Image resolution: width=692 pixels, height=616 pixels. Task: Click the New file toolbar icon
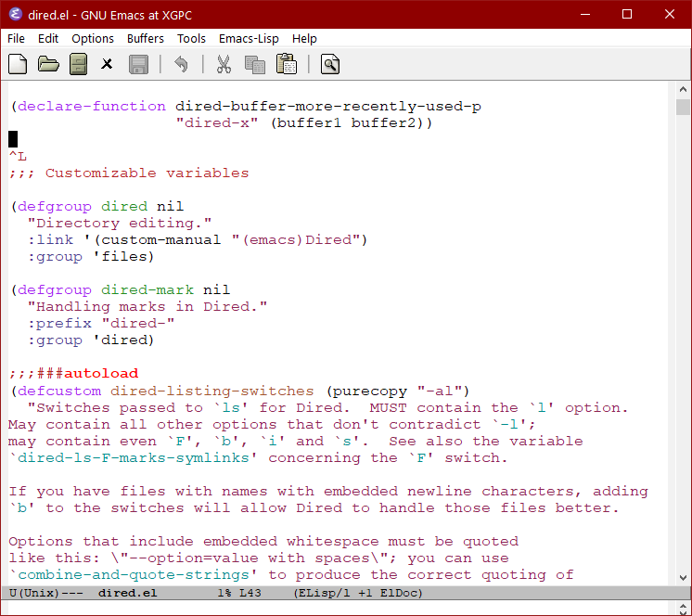point(18,64)
